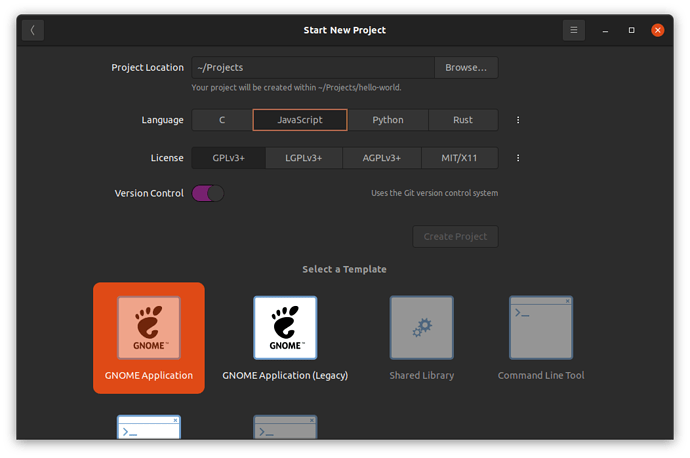Click the 'Select a Template' heading
This screenshot has width=690, height=458.
point(345,269)
